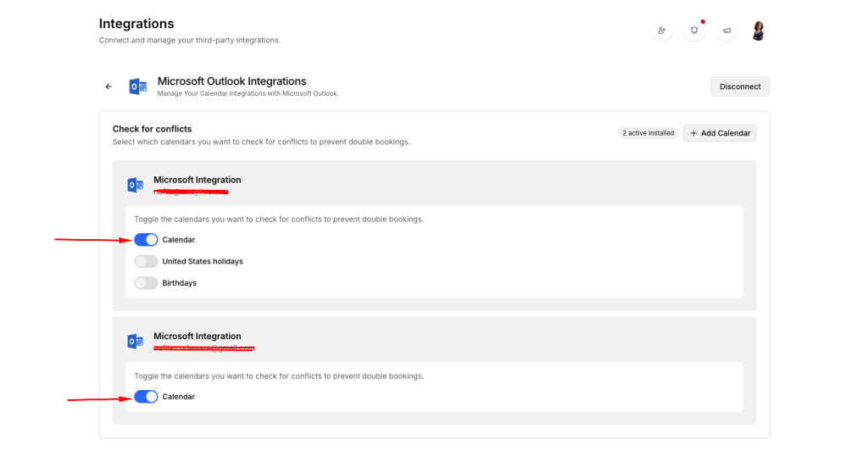
Task: Turn on the Birthdays calendar toggle
Action: point(146,283)
